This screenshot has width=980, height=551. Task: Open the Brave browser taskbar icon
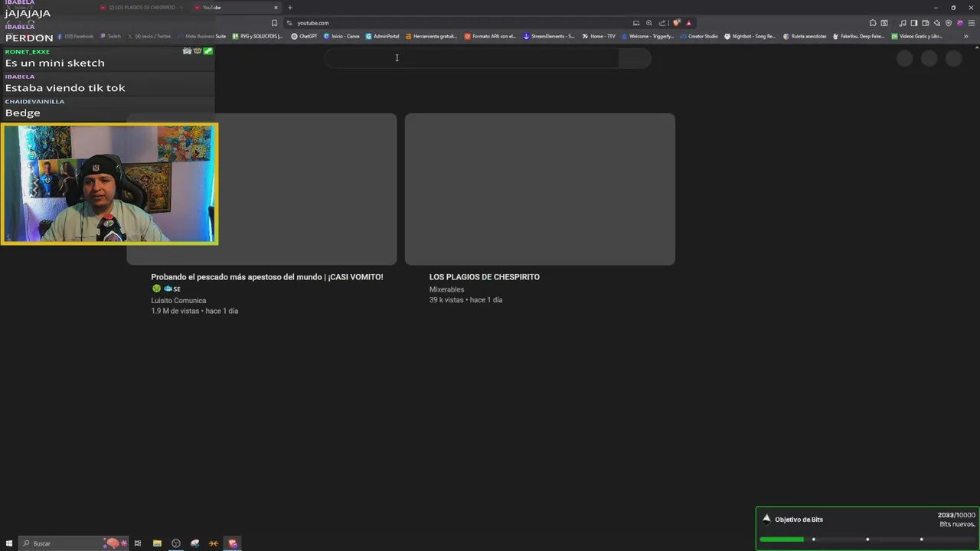click(233, 543)
